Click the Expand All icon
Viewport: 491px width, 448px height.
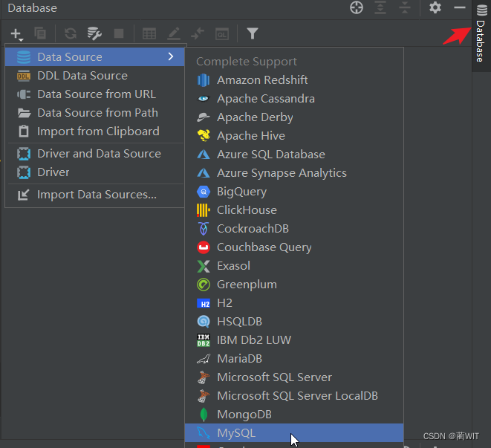click(380, 8)
